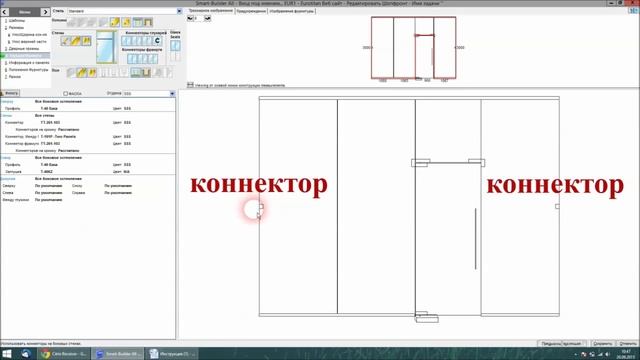Click the yellow double-bar icon in the Все row
640x360 pixels.
[x=92, y=73]
